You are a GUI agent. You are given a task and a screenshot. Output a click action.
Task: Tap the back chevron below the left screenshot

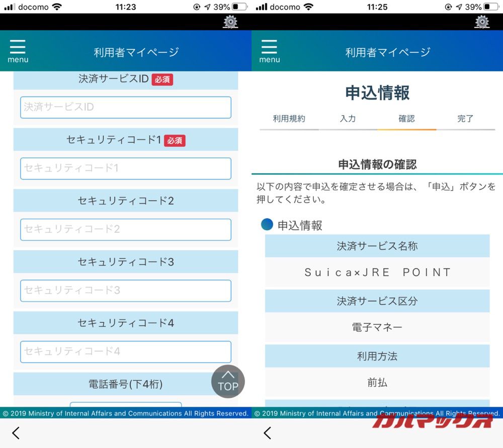tap(16, 433)
